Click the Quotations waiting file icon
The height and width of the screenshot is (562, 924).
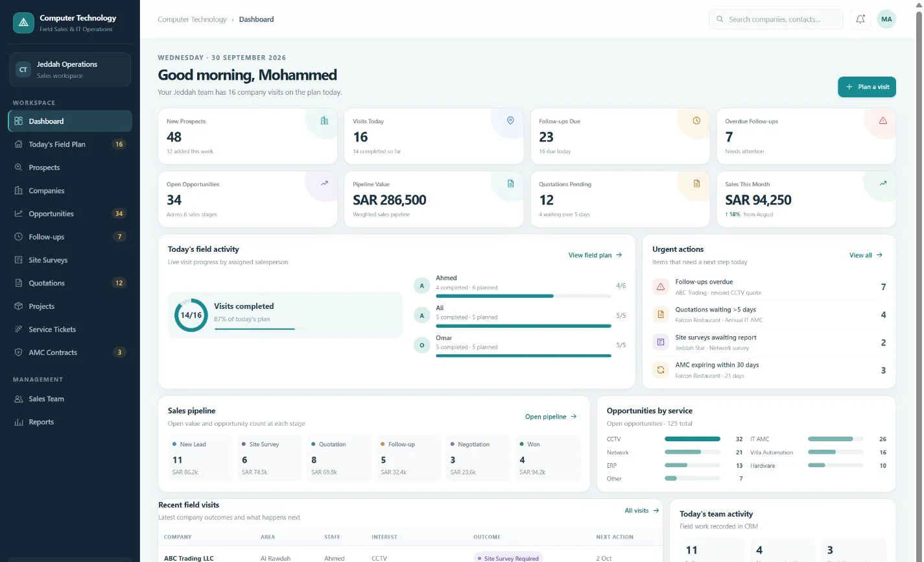point(661,315)
